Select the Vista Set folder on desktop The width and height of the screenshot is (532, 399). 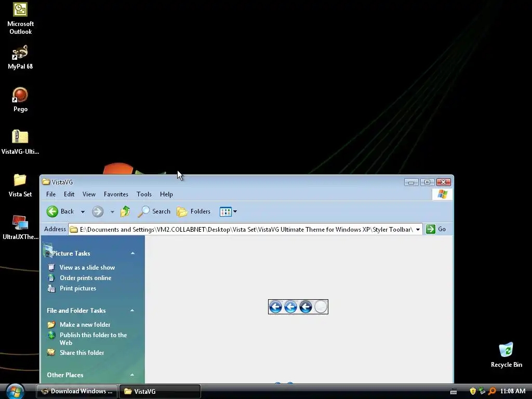coord(20,185)
